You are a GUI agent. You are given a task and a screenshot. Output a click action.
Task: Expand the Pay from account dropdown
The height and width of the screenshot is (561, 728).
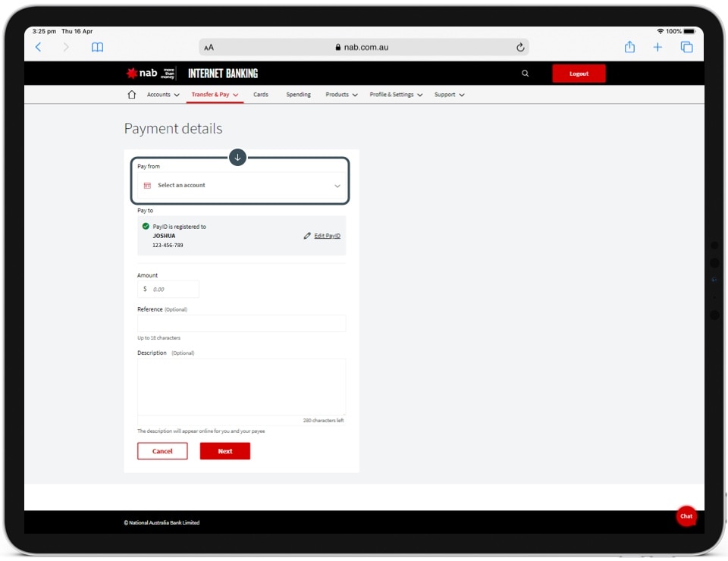pyautogui.click(x=240, y=186)
